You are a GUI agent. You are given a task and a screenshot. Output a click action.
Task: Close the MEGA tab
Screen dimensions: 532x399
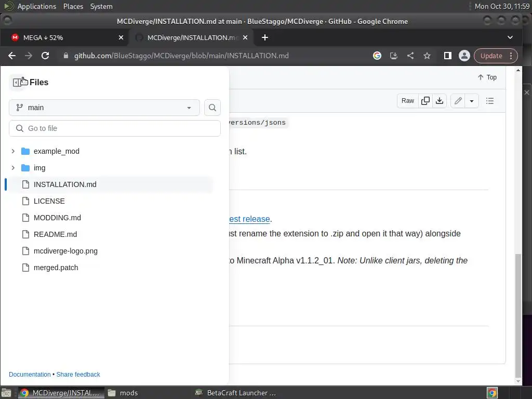(x=121, y=37)
